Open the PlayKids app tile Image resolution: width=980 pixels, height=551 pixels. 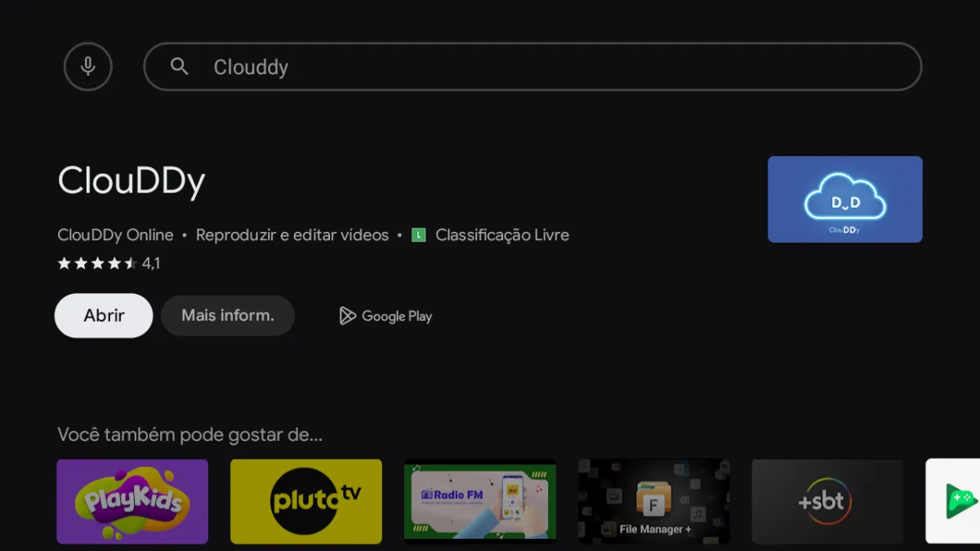point(132,501)
